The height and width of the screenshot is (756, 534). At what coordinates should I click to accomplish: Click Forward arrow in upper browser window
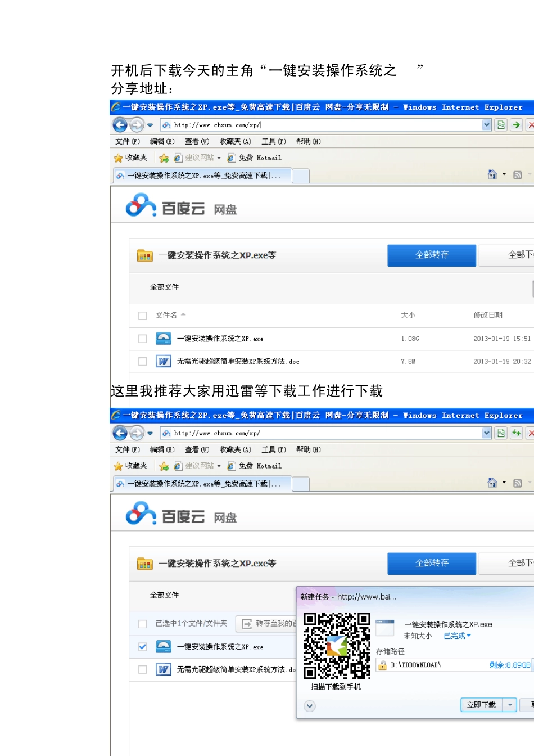(137, 125)
